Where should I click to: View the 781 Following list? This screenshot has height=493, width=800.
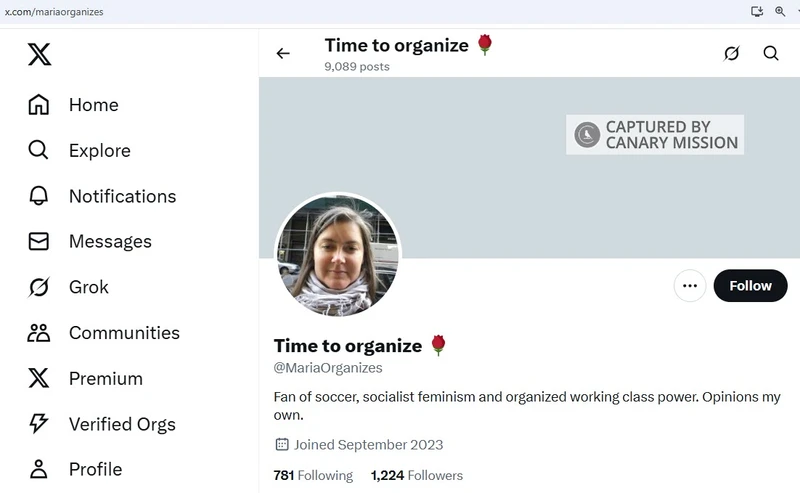point(313,476)
